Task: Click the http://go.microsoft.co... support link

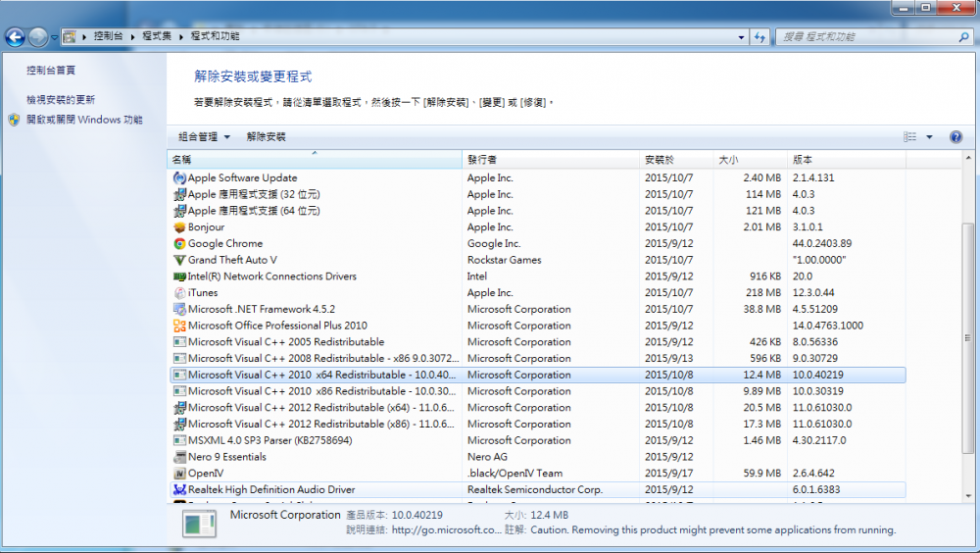Action: click(x=446, y=529)
